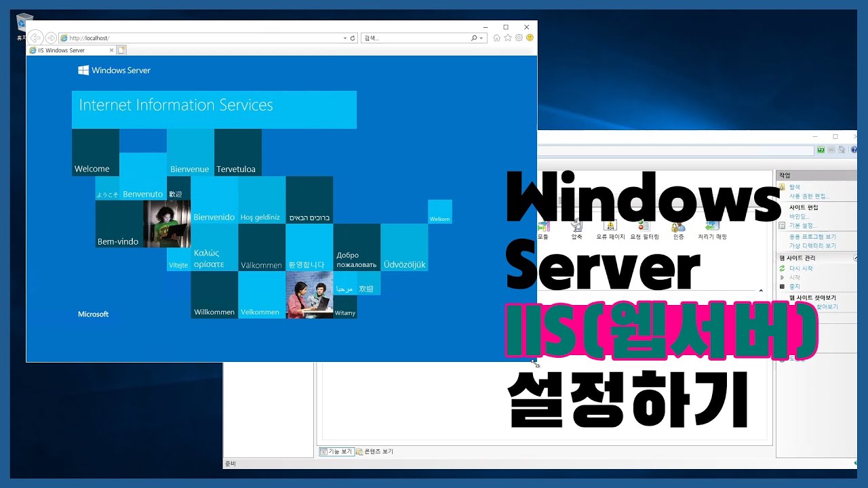Click 가상 디렉터리 보기 link
868x488 pixels.
coord(812,246)
